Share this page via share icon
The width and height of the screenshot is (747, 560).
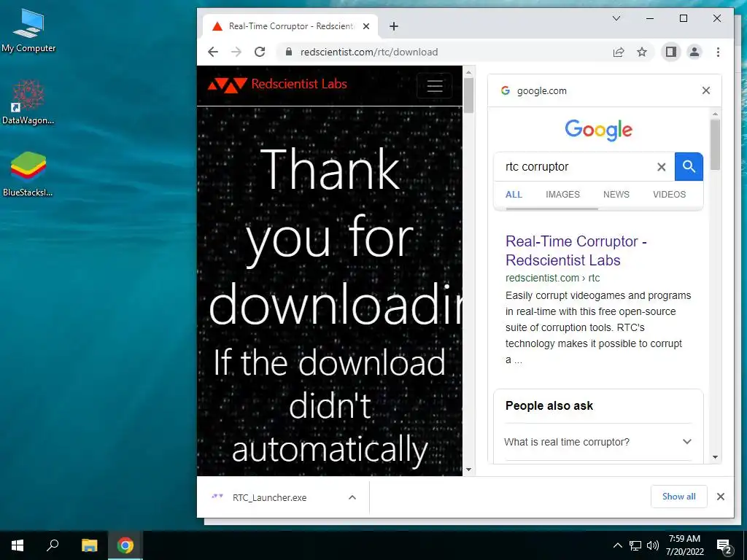click(619, 52)
